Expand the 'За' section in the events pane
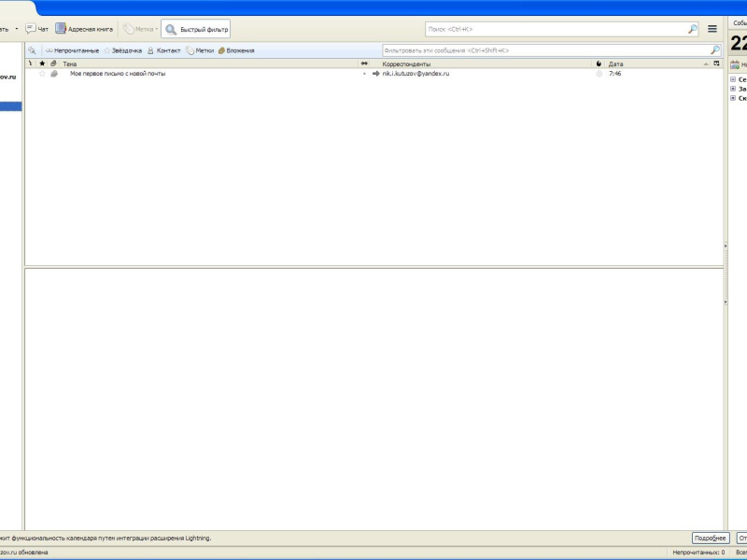 click(x=733, y=89)
